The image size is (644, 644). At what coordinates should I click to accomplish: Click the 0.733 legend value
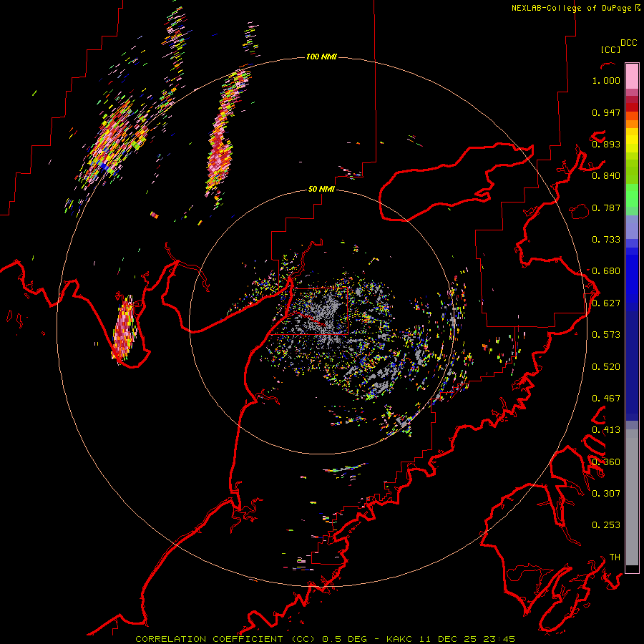click(606, 240)
